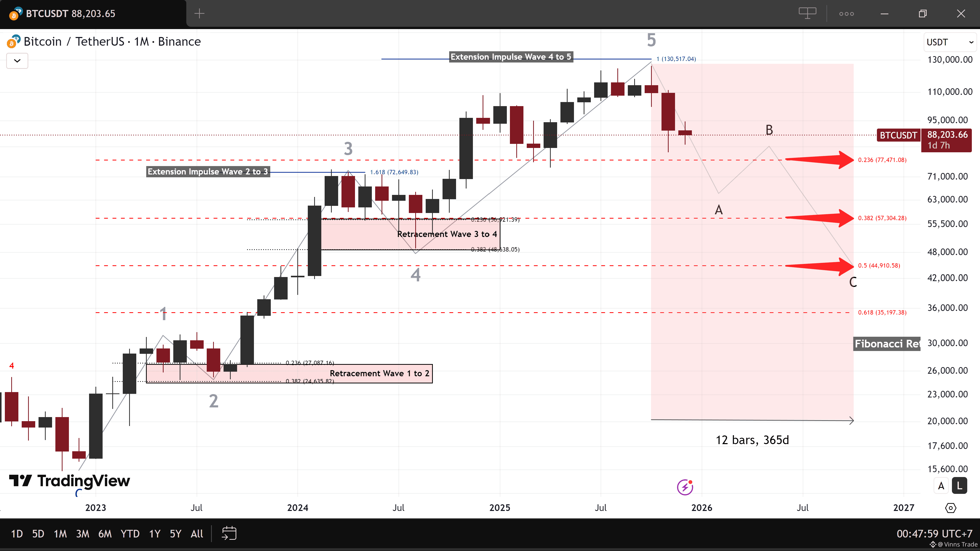This screenshot has width=980, height=551.
Task: Switch to the 1Y date range
Action: pos(154,533)
